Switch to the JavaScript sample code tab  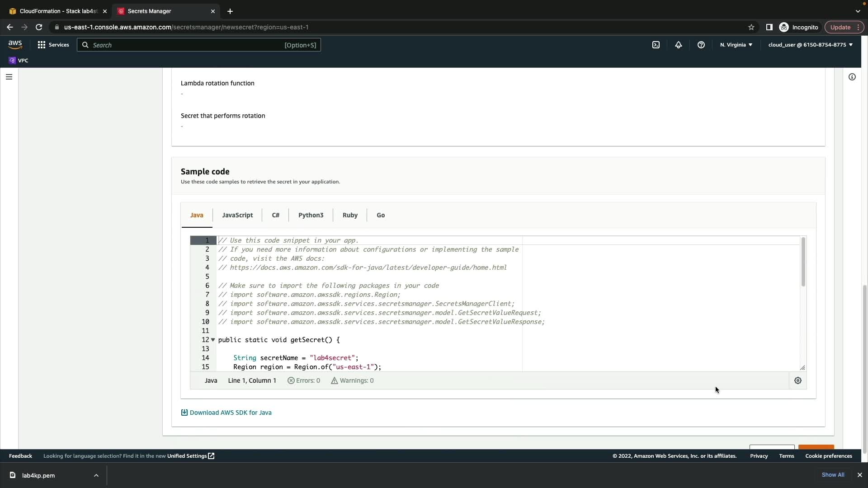pyautogui.click(x=237, y=215)
